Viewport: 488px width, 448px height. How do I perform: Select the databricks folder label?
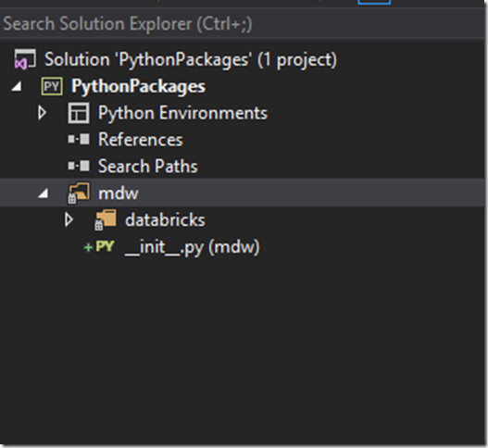[165, 220]
